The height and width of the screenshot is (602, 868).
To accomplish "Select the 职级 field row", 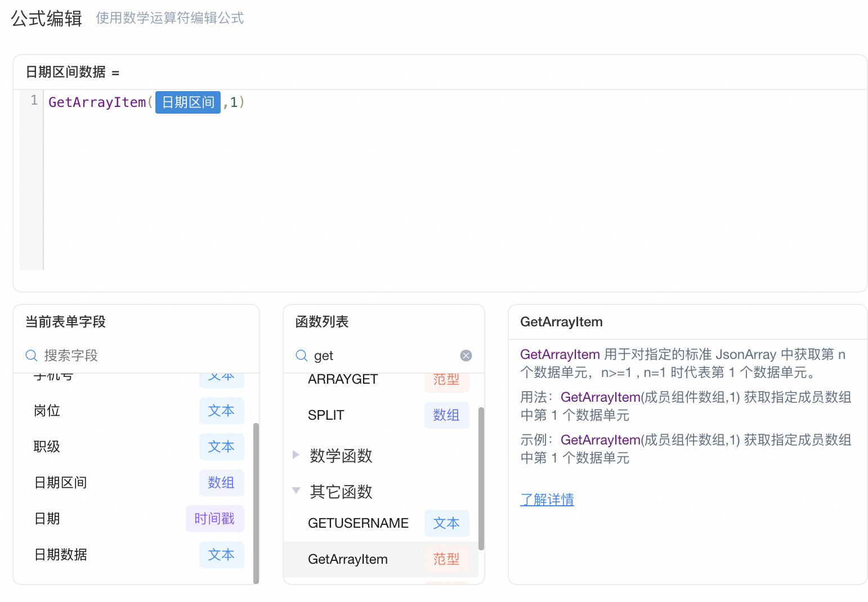I will (x=136, y=447).
